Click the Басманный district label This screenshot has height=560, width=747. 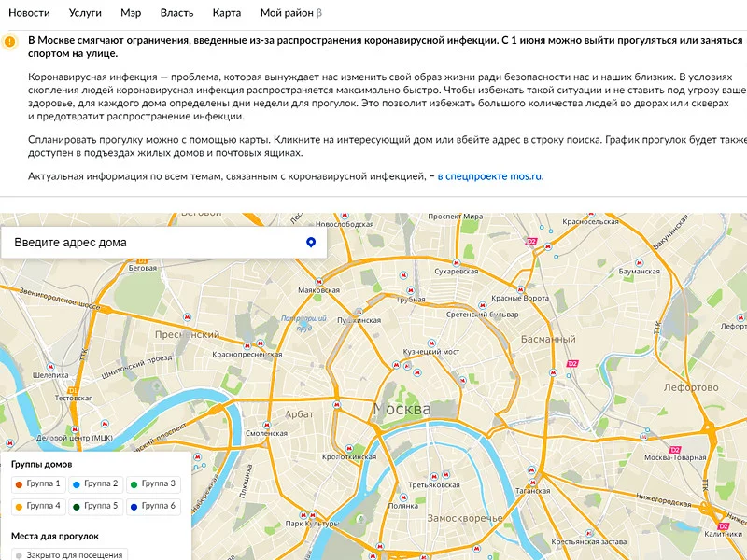548,339
